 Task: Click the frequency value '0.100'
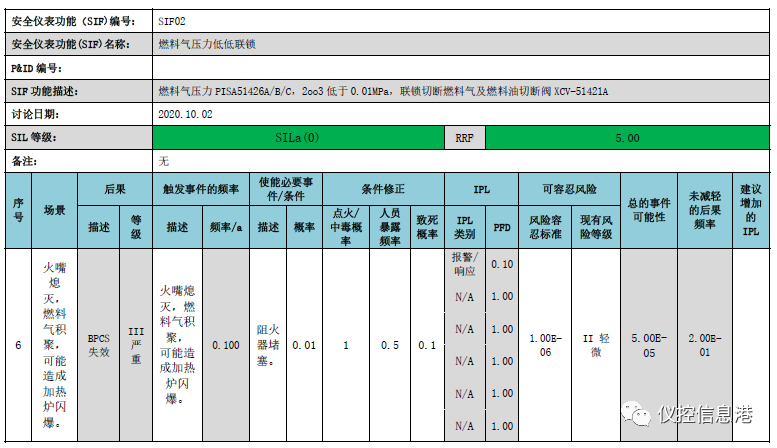pos(226,345)
